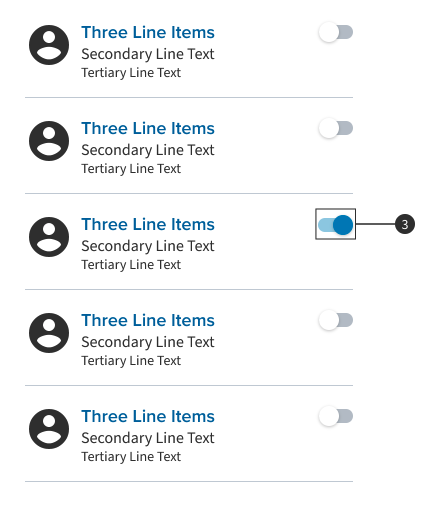Click the second list item's avatar icon
The width and height of the screenshot is (440, 529).
49,141
